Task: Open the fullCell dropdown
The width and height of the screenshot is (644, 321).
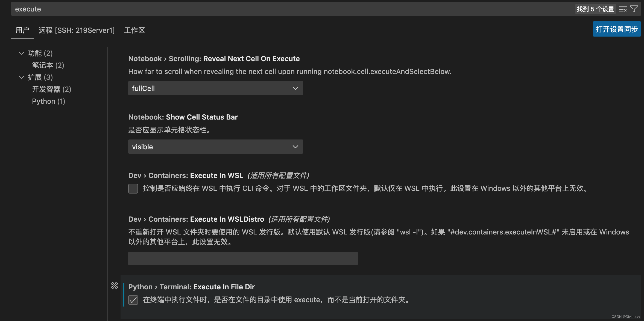Action: tap(215, 88)
